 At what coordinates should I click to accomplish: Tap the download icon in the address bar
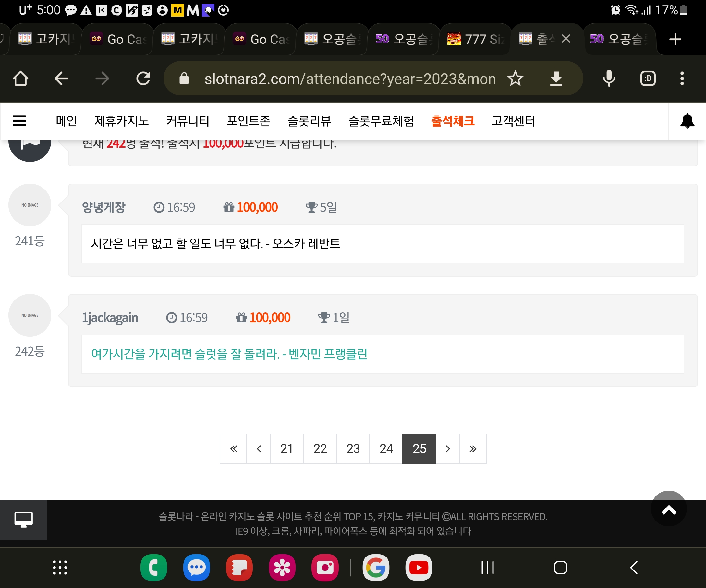click(556, 79)
